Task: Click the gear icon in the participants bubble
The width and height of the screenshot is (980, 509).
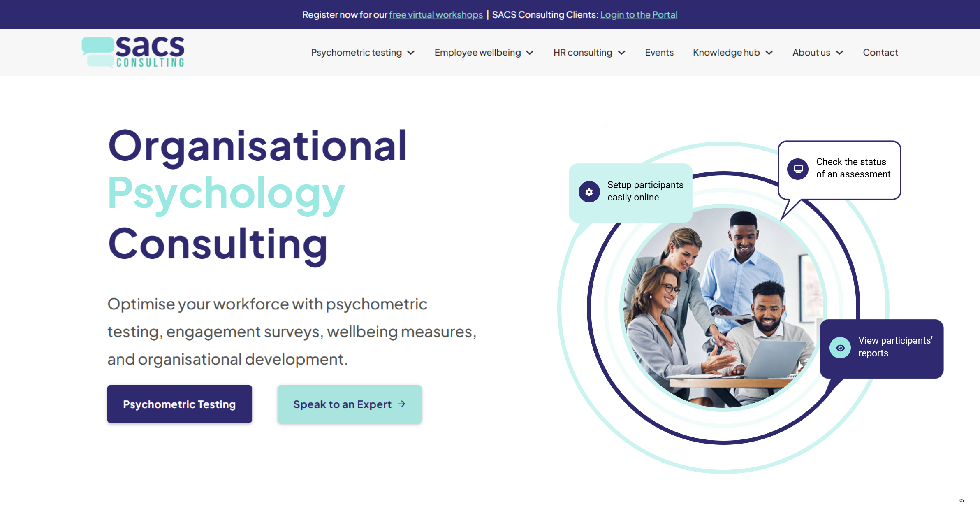Action: [589, 192]
